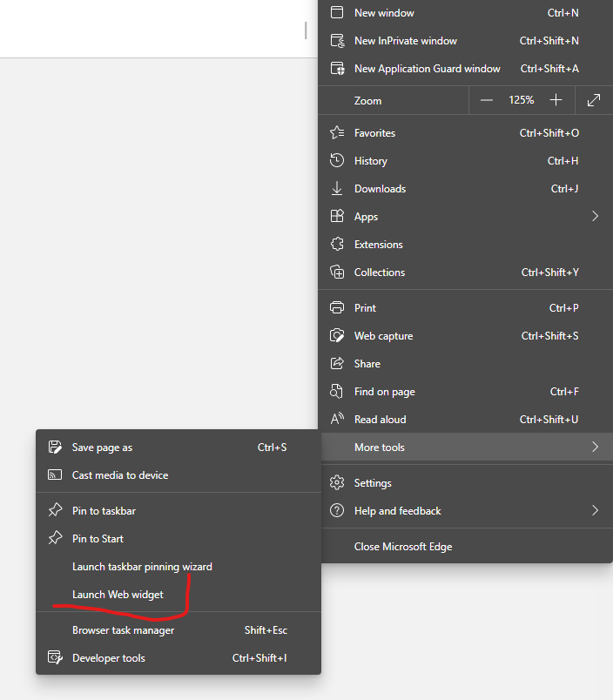Click the New Application Guard window icon
This screenshot has width=613, height=700.
click(338, 68)
